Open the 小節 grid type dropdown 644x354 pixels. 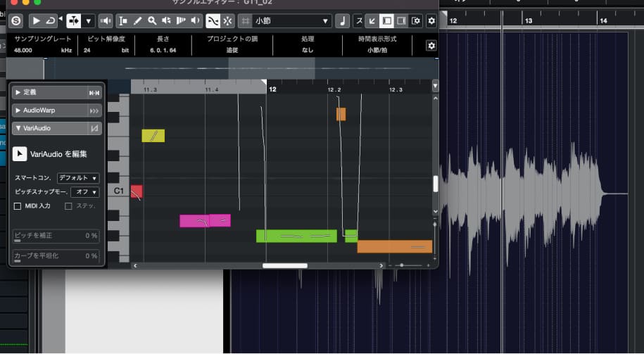tap(284, 21)
